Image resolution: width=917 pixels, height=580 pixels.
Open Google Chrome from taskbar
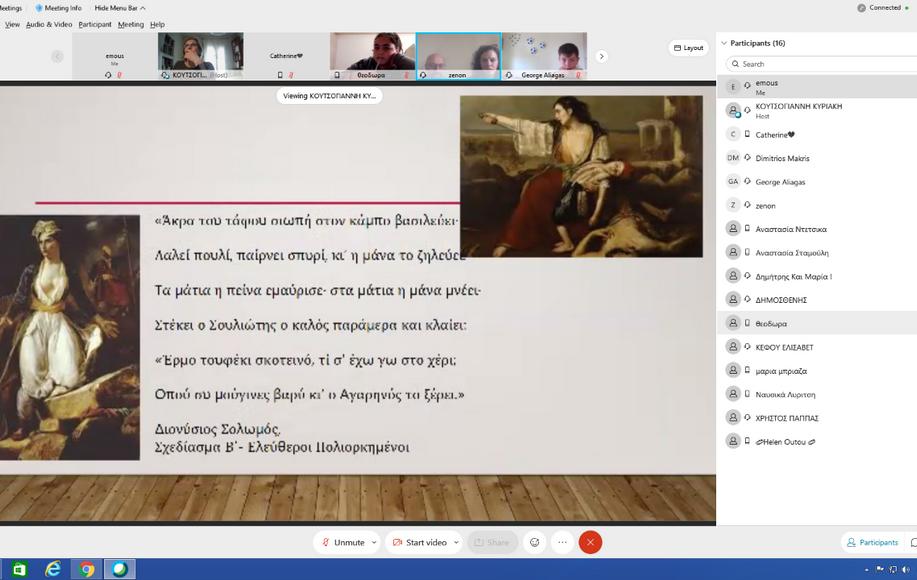pyautogui.click(x=87, y=569)
